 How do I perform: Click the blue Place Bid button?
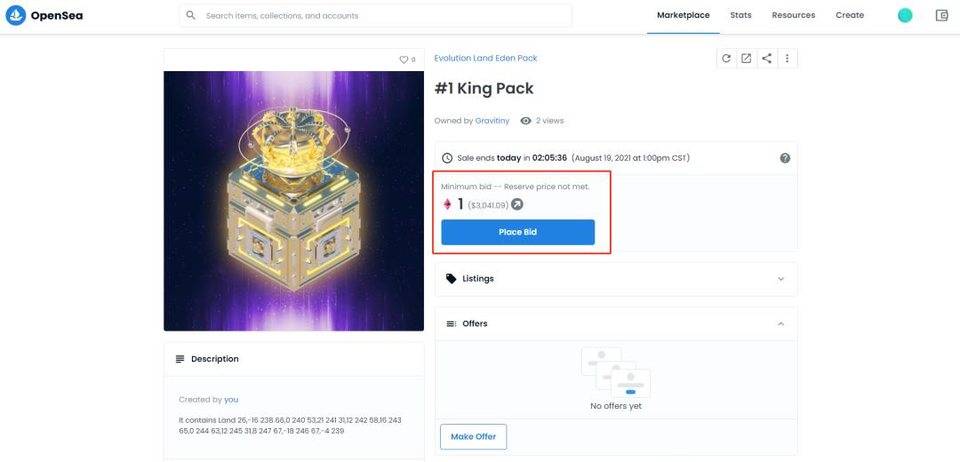tap(518, 233)
